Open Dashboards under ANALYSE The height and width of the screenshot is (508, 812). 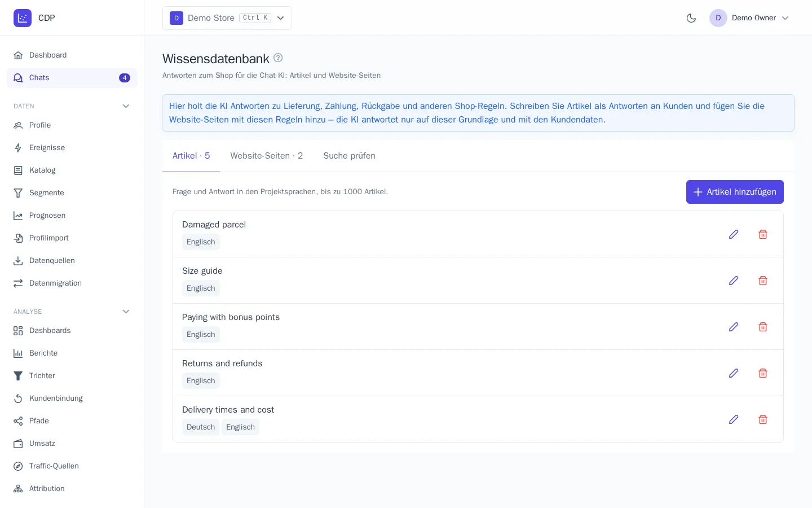click(72, 331)
